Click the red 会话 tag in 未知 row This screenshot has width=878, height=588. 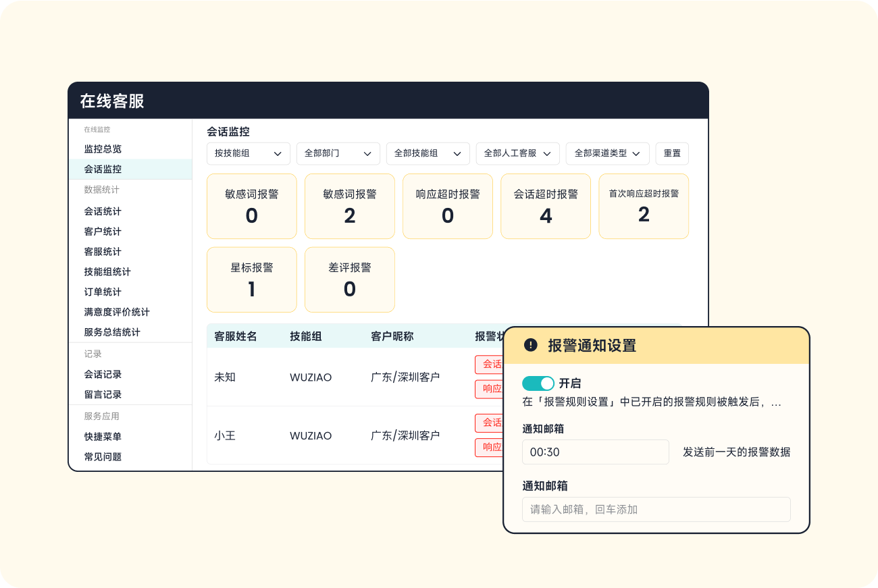(x=490, y=365)
